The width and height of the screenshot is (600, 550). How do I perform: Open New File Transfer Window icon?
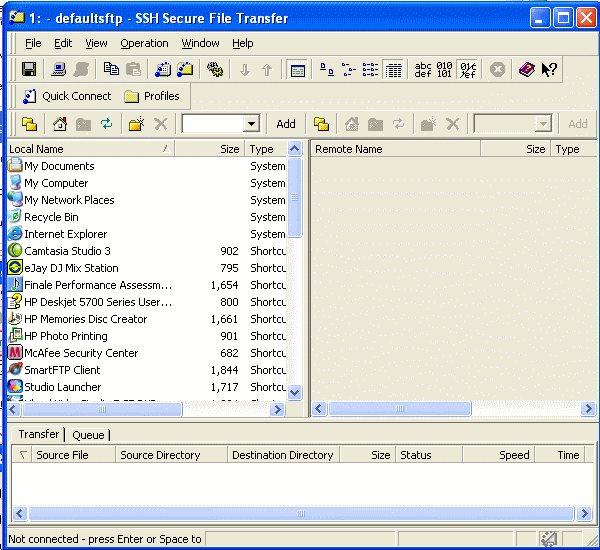(185, 69)
